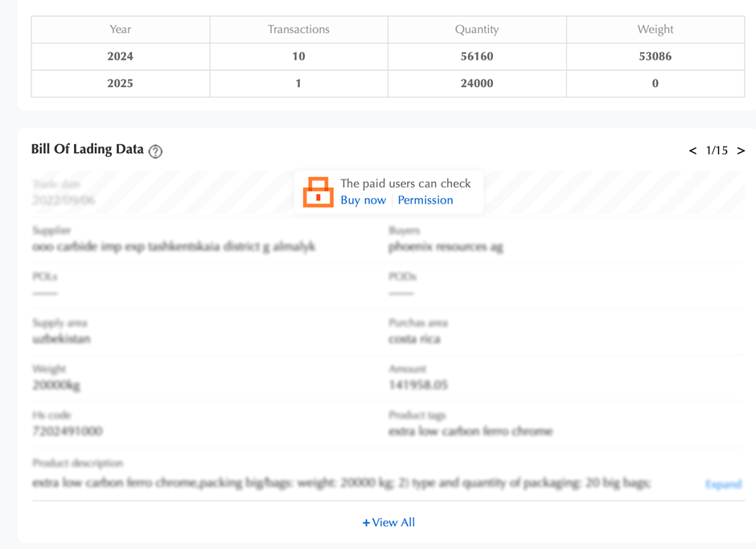The width and height of the screenshot is (756, 549).
Task: Select the 2024 year cell
Action: 121,56
